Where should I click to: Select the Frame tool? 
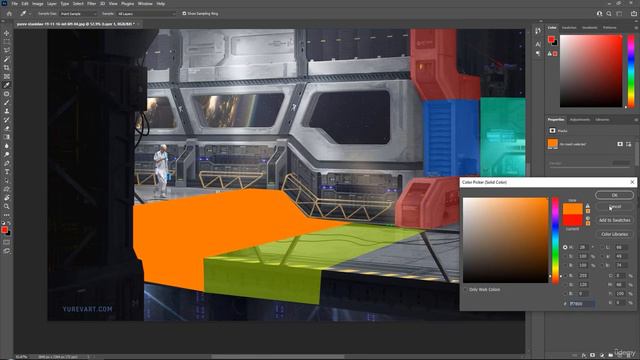click(7, 76)
